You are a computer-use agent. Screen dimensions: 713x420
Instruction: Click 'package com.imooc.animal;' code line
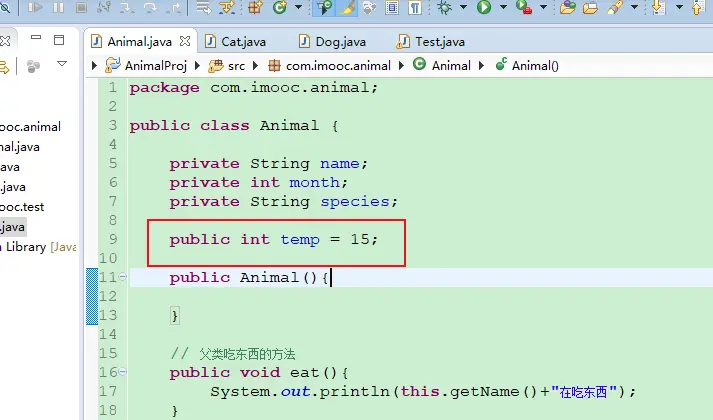[253, 88]
